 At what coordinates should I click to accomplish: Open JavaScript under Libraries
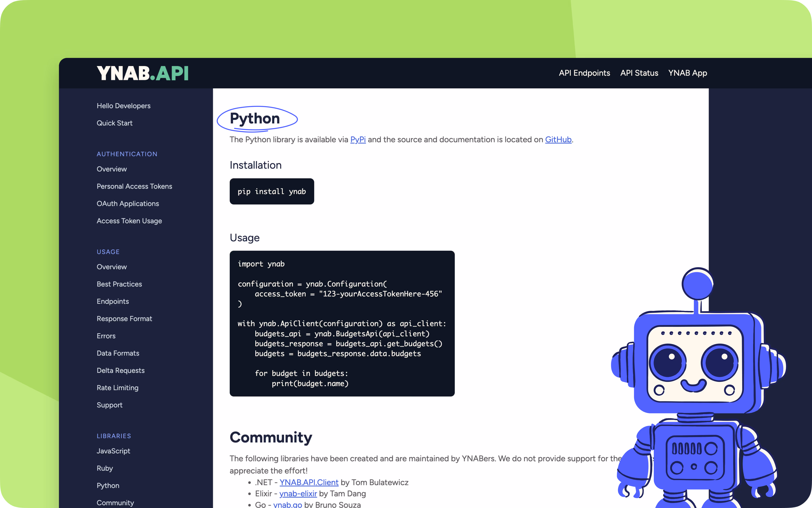coord(113,451)
